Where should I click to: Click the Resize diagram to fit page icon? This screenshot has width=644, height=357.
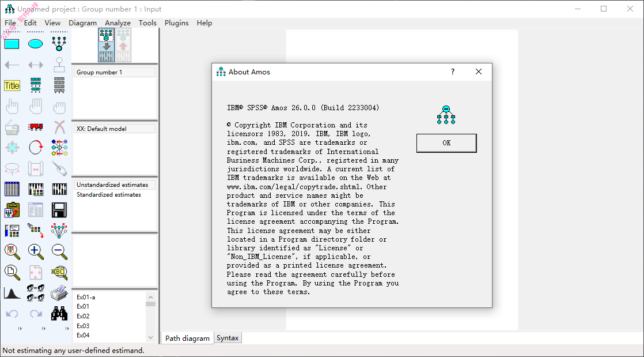point(36,272)
